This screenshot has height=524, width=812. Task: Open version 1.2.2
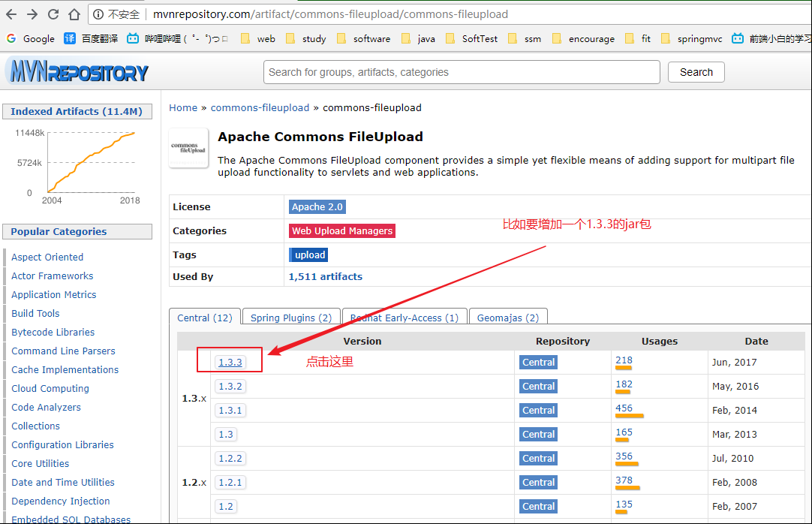click(230, 458)
